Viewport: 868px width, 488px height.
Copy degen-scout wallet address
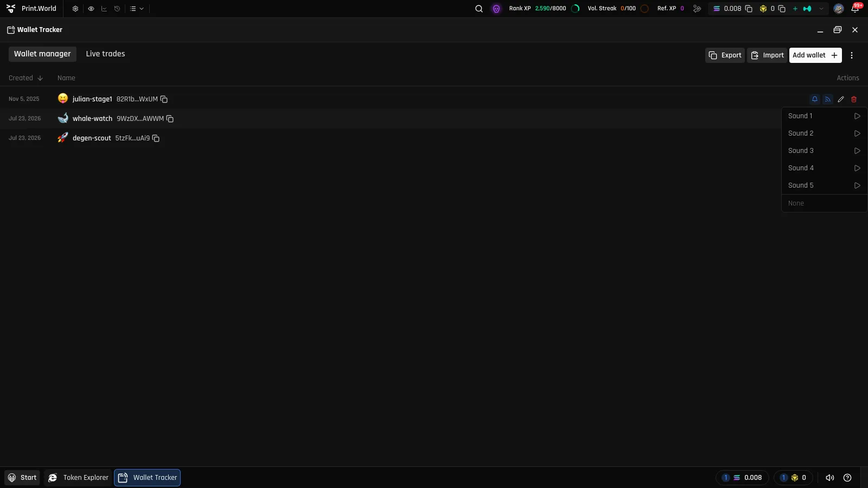[x=156, y=138]
